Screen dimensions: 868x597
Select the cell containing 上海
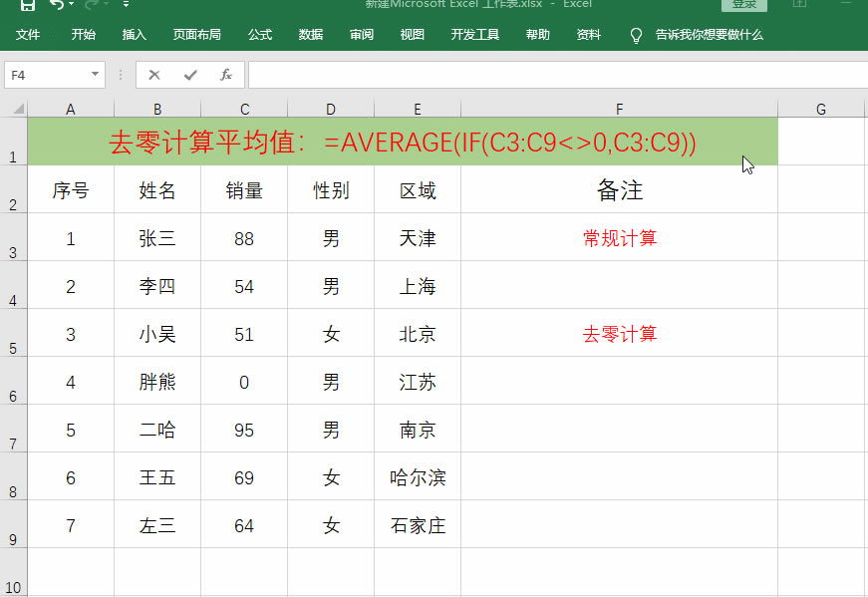pyautogui.click(x=418, y=285)
